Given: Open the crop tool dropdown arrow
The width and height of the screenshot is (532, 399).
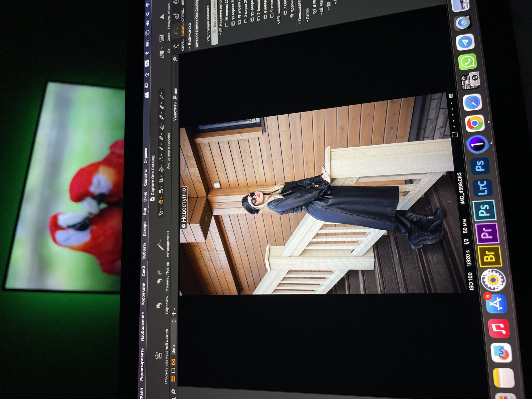Looking at the screenshot, I should 161,176.
